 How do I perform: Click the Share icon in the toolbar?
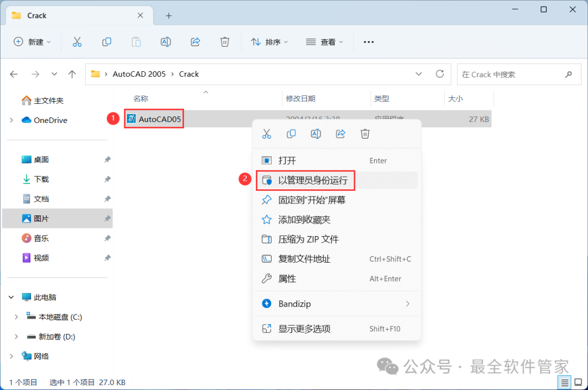tap(195, 42)
